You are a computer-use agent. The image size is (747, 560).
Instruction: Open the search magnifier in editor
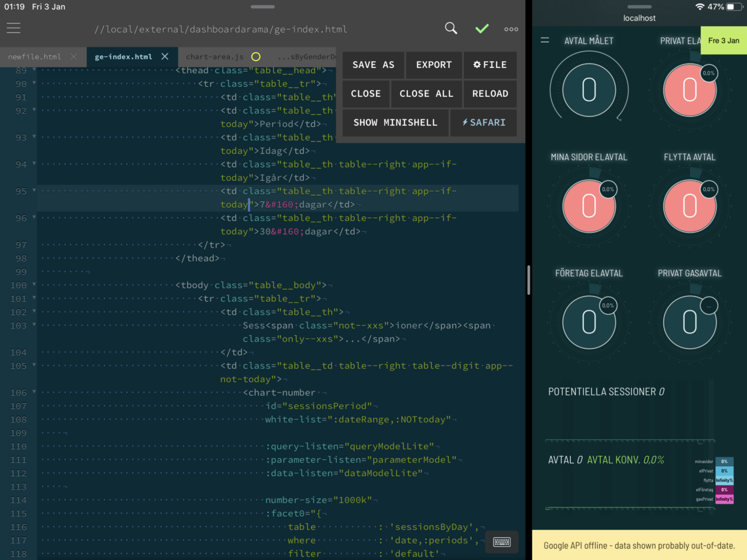tap(451, 28)
